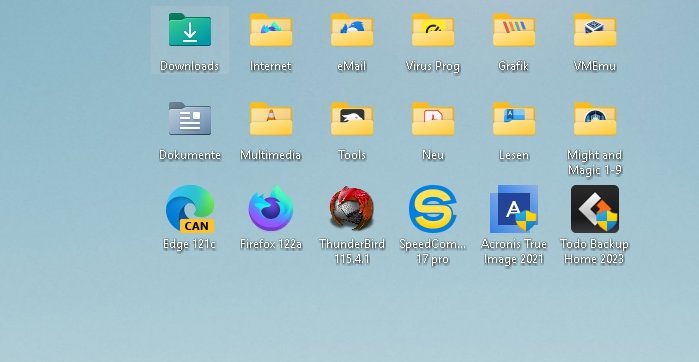Click the "Tools" label text
Viewport: 699px width, 362px height.
pyautogui.click(x=352, y=155)
